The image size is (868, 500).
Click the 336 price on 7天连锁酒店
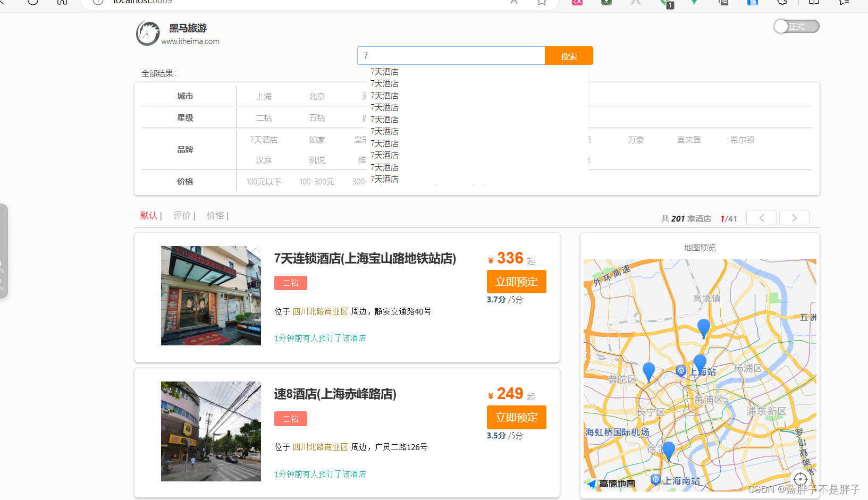[510, 258]
